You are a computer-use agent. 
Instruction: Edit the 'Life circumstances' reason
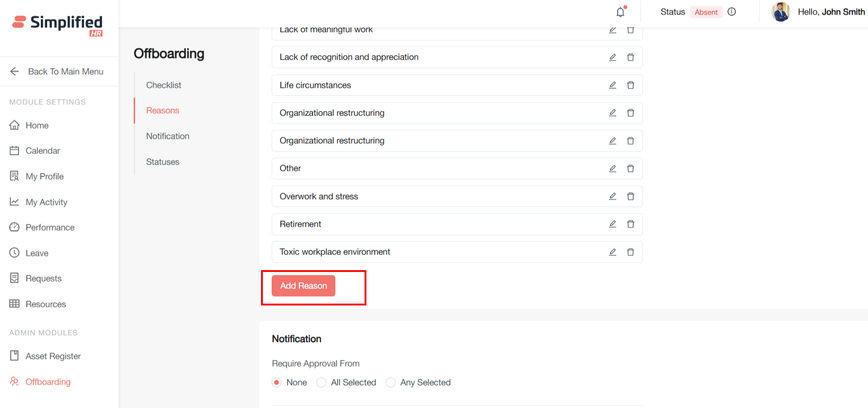click(612, 85)
